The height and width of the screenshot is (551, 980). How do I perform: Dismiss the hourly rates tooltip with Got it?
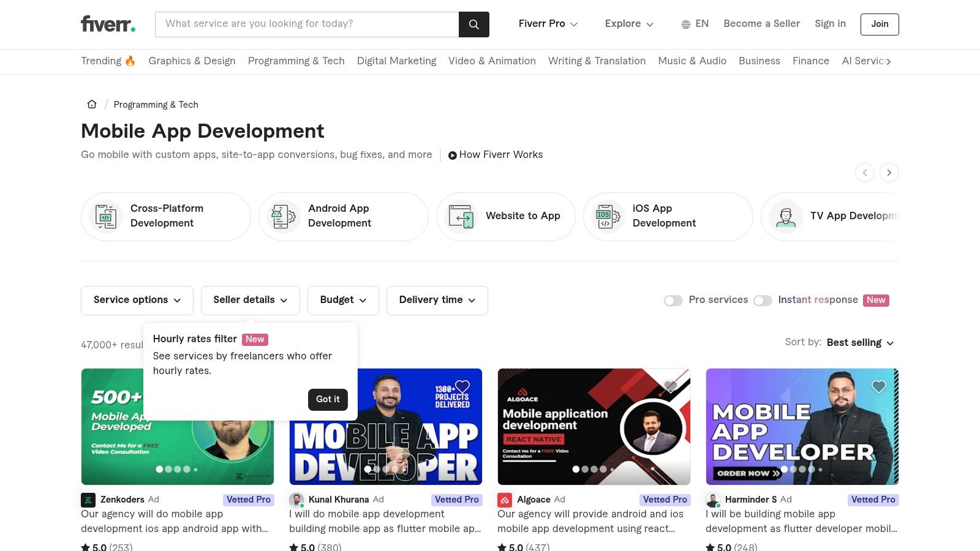tap(328, 399)
